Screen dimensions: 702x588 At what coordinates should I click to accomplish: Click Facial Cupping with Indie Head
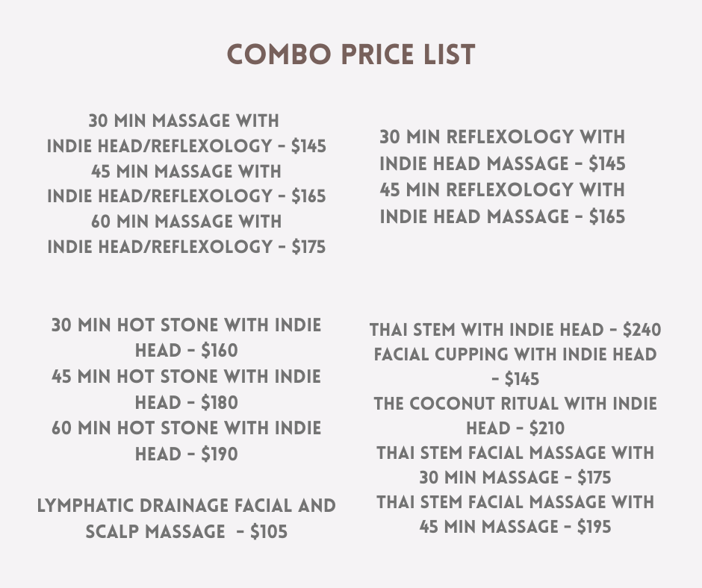click(x=515, y=366)
